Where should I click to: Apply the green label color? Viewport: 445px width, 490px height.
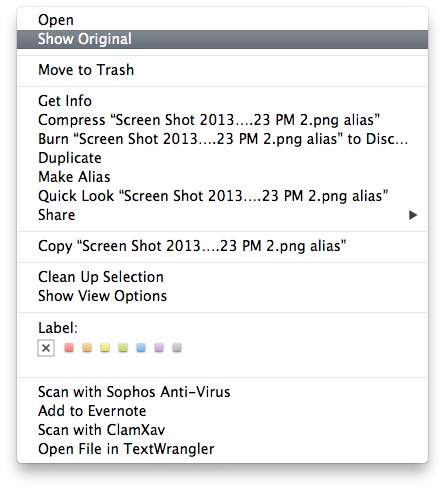(123, 348)
